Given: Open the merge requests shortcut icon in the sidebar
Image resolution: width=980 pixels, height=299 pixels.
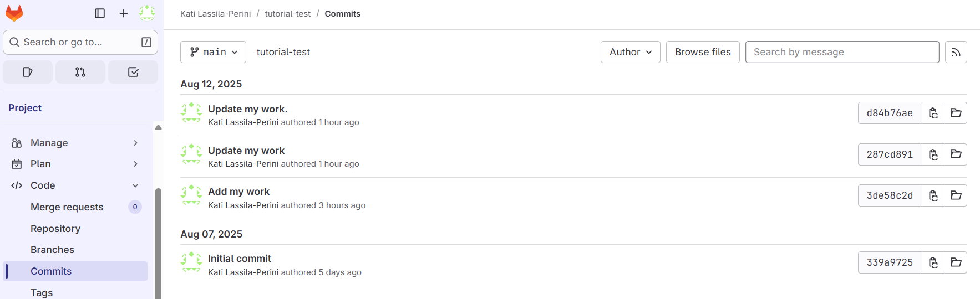Looking at the screenshot, I should pos(80,72).
